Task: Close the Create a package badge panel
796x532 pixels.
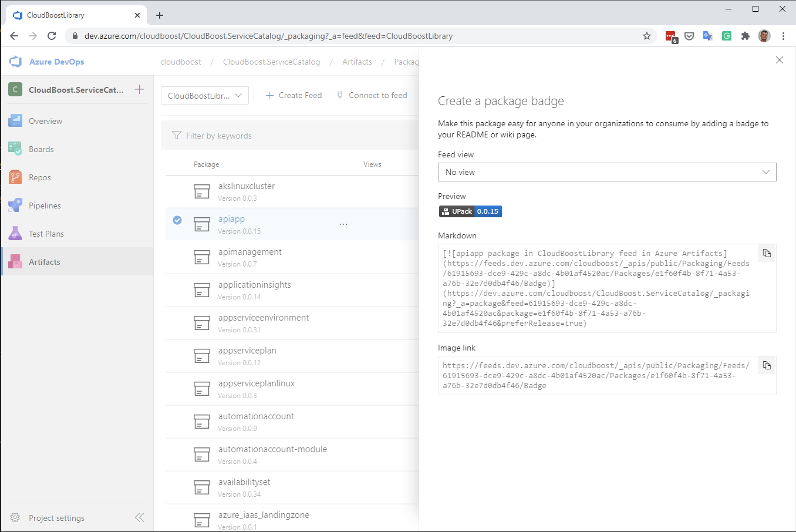Action: coord(779,60)
